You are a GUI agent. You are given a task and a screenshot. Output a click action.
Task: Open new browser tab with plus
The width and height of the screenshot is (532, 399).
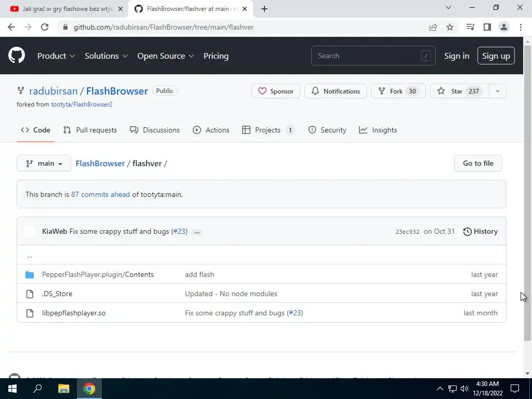tap(264, 9)
